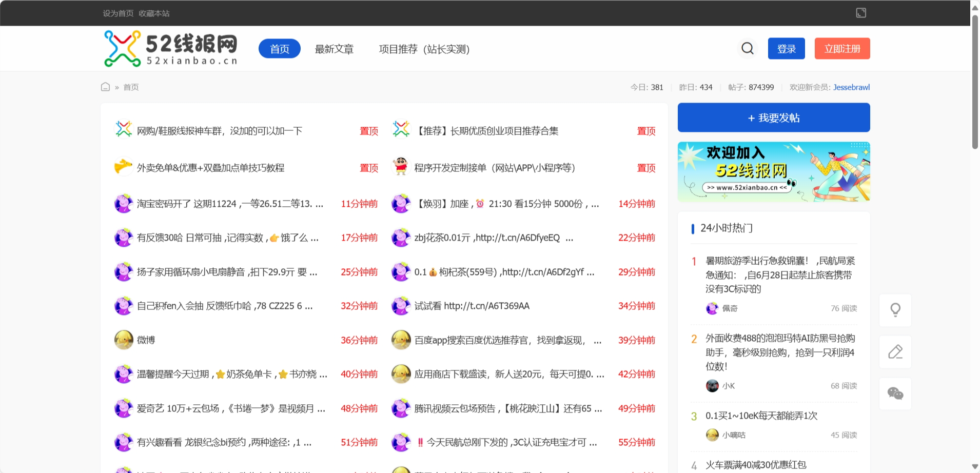Expand the breadcrumb arrow next to 首页
The height and width of the screenshot is (473, 980).
pyautogui.click(x=117, y=87)
